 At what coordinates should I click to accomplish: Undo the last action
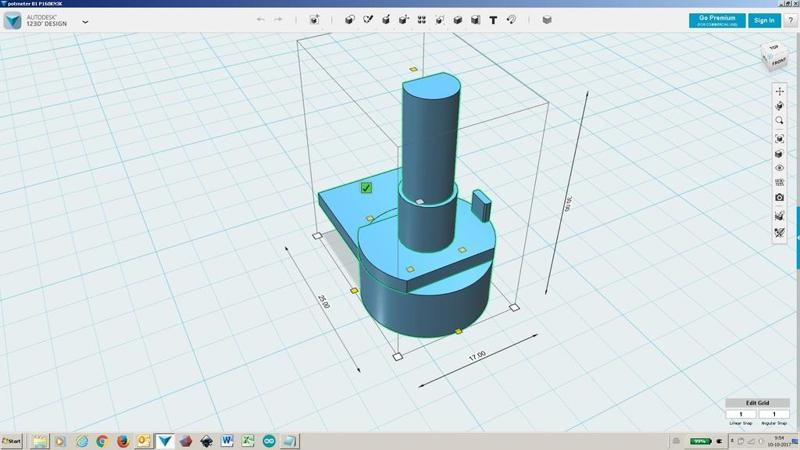(261, 19)
